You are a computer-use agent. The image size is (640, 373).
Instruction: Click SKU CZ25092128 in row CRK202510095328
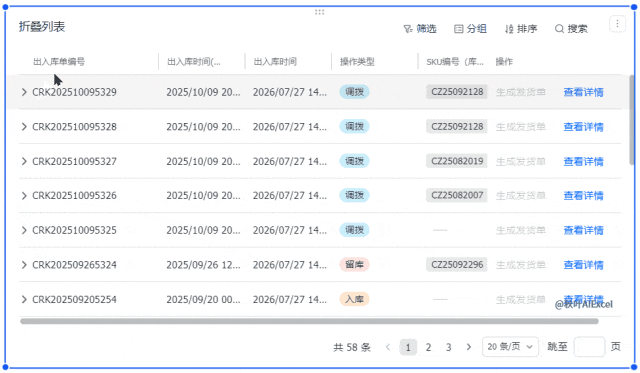pos(457,127)
